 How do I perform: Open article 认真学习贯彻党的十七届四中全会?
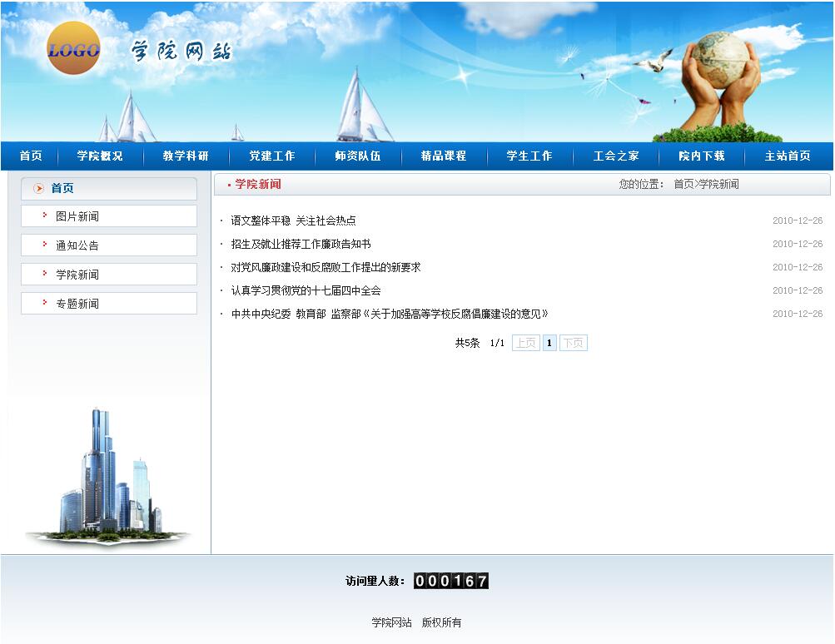tap(306, 290)
